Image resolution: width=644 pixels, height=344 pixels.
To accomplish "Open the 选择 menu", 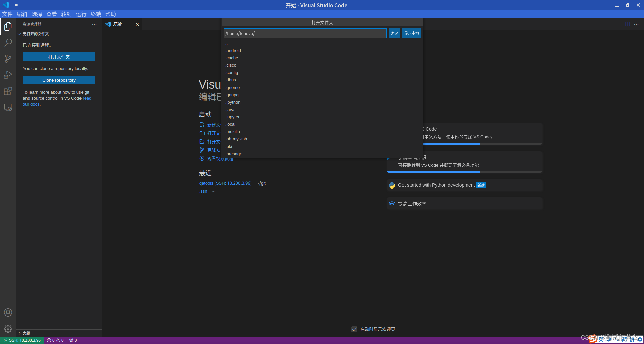I will 37,14.
